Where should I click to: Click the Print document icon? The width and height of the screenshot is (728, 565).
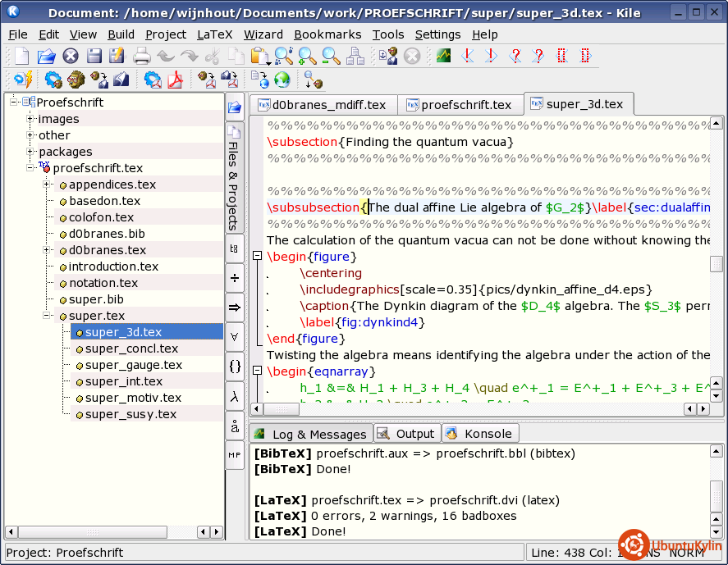coord(142,56)
